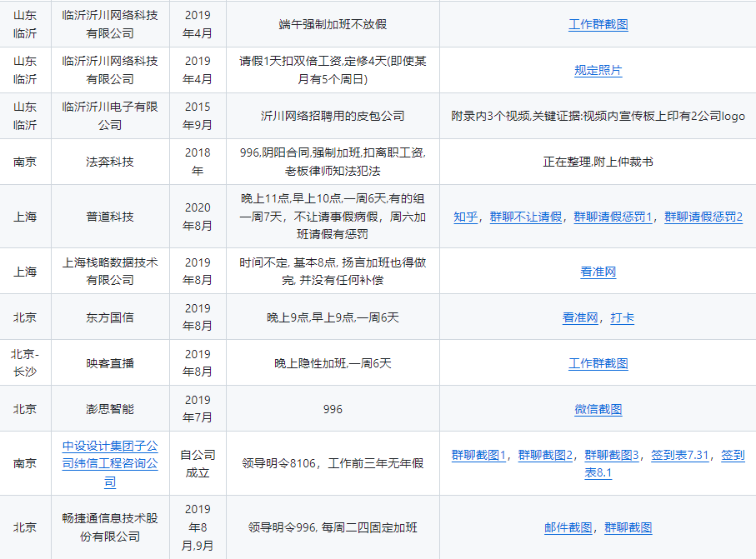
Task: Click the 996 description in 澎思智能 row
Action: point(333,409)
